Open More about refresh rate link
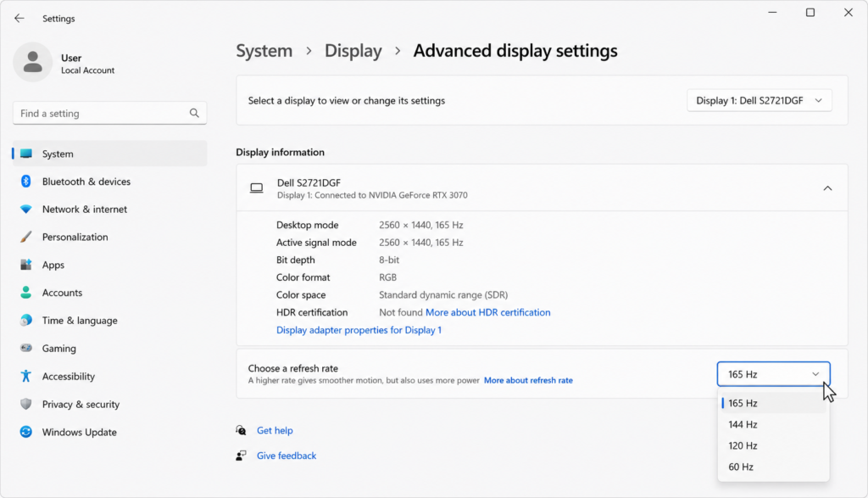 pyautogui.click(x=528, y=381)
